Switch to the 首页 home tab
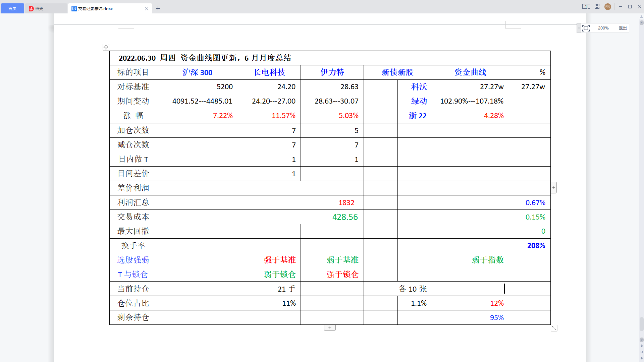 pos(12,8)
